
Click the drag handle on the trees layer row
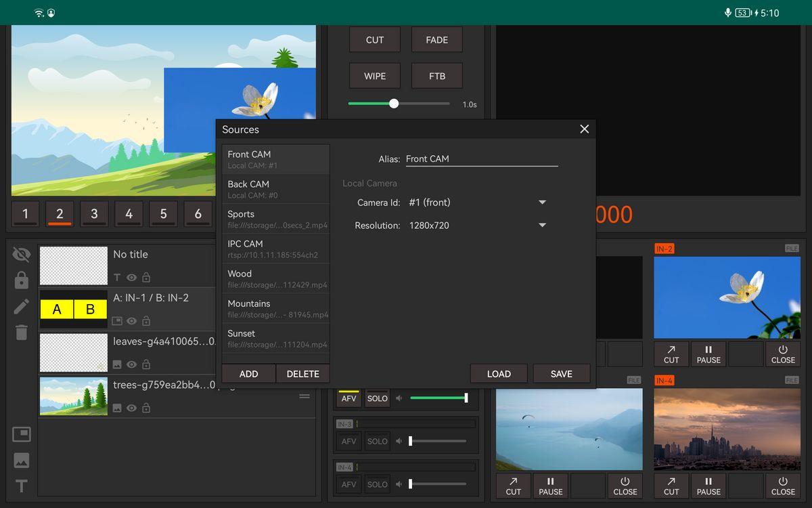(304, 396)
